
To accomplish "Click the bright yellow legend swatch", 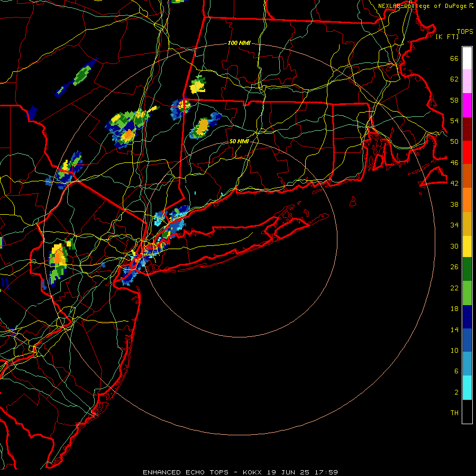I will pyautogui.click(x=467, y=246).
